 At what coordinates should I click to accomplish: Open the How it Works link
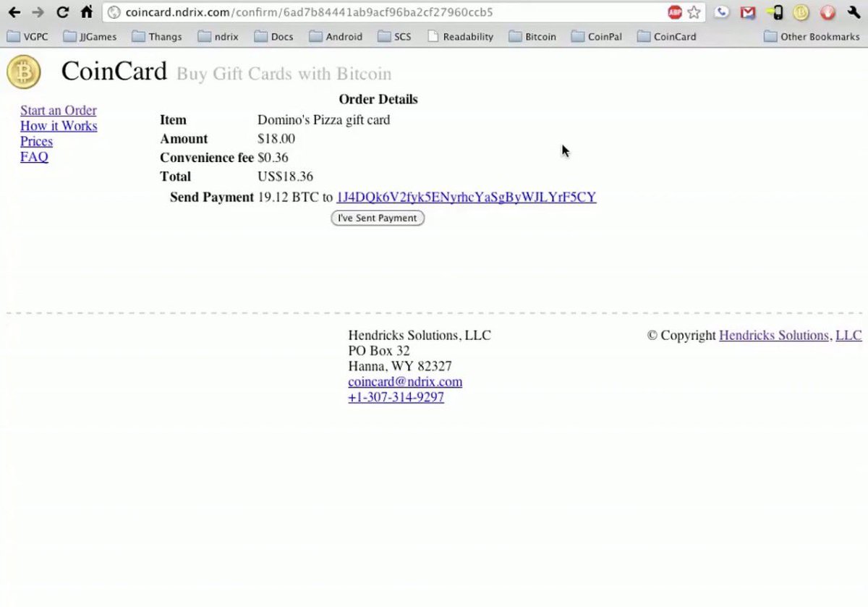click(59, 126)
